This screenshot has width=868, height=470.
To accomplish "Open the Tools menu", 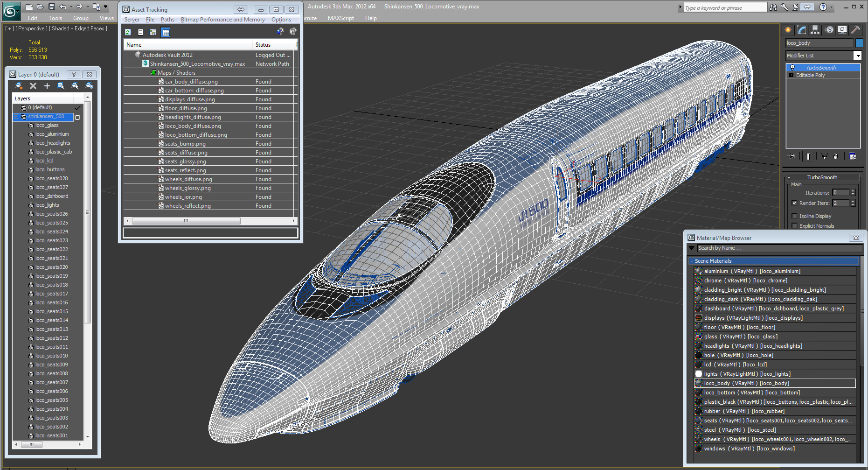I will [55, 18].
